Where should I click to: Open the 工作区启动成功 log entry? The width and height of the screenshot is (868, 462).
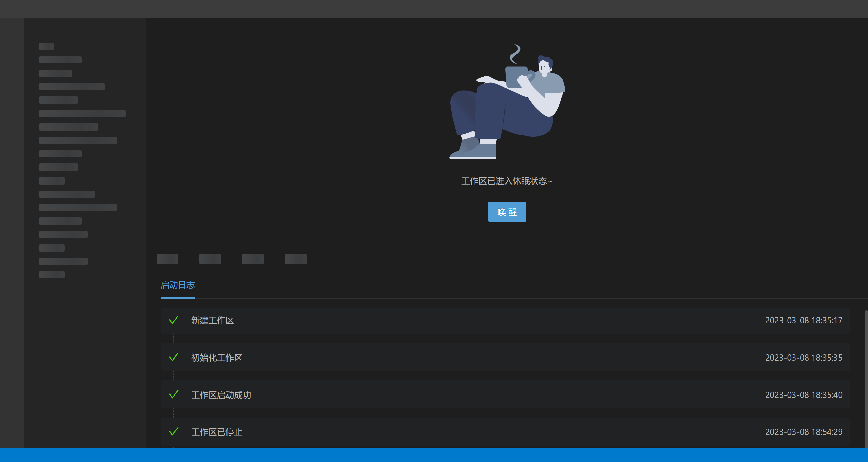[x=221, y=395]
